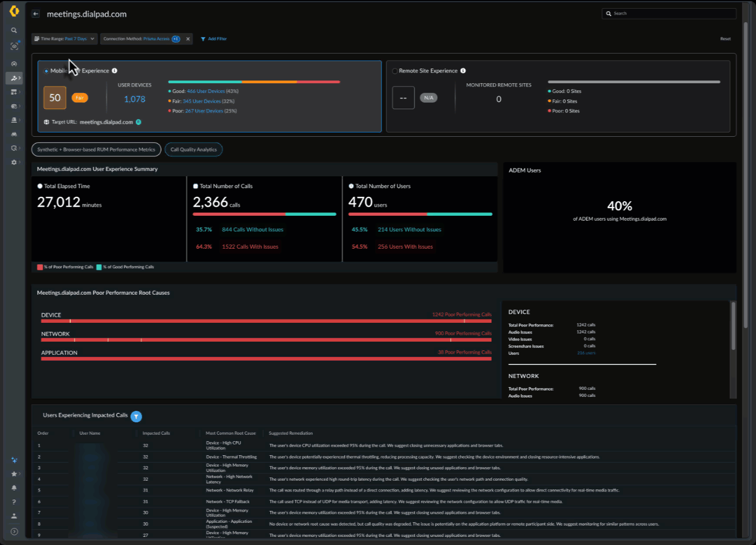This screenshot has width=756, height=545.
Task: Click the globe-and-devices icon in left sidebar
Action: pos(14,106)
